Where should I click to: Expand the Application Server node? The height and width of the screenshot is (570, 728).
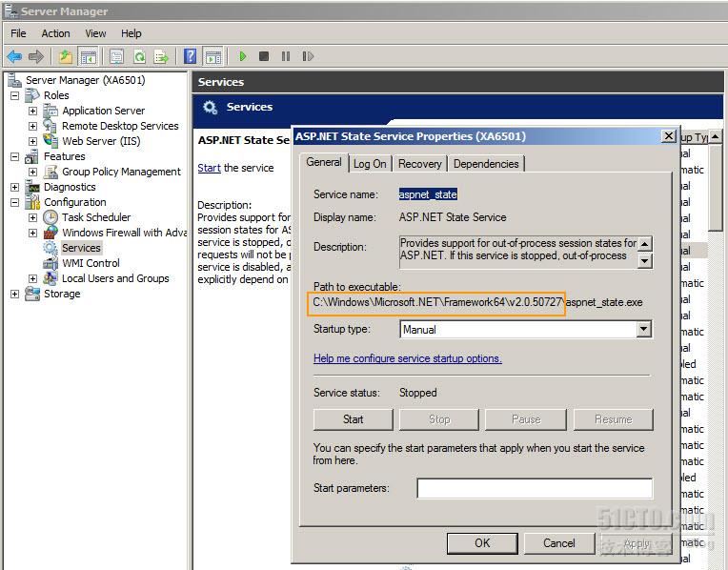click(x=33, y=111)
